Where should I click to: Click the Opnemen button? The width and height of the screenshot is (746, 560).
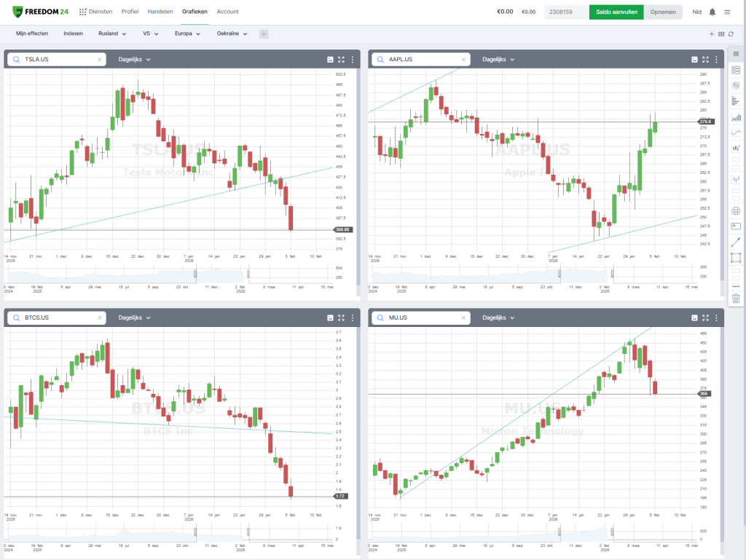[663, 12]
